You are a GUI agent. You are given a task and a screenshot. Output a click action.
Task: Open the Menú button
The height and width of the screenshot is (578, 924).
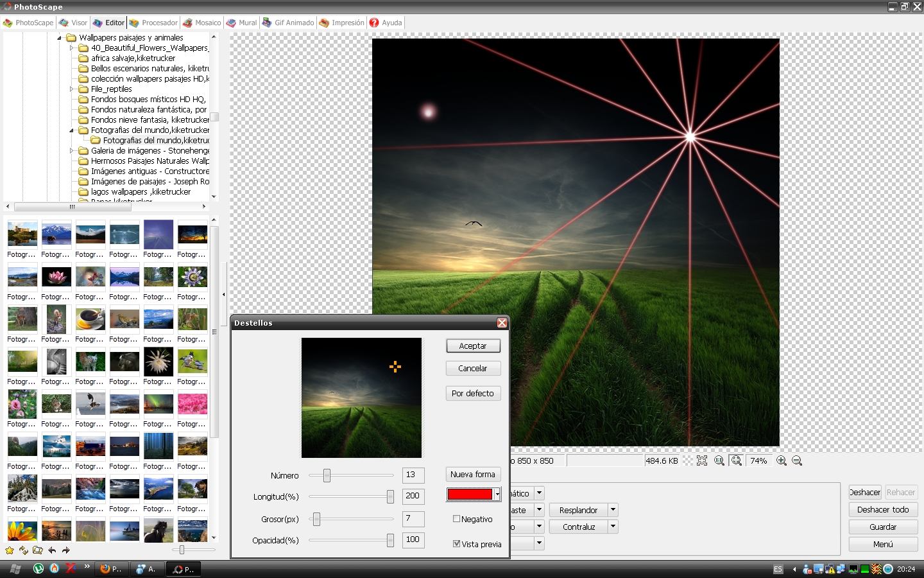coord(883,544)
